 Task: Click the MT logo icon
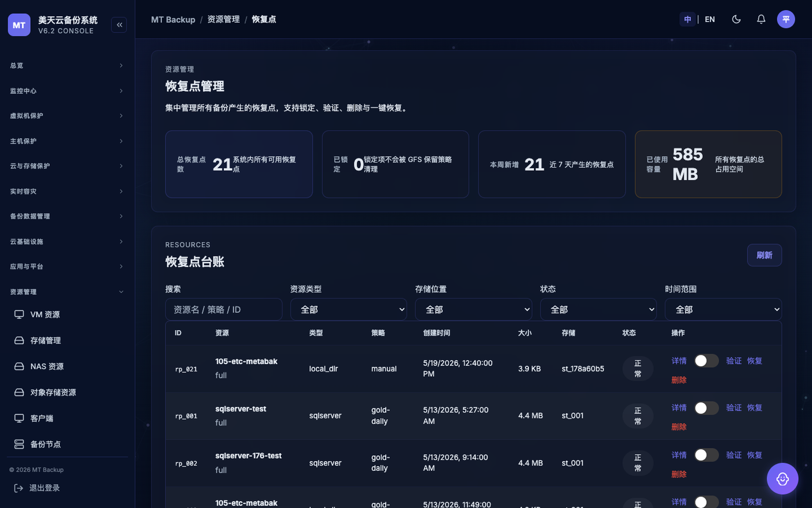(x=19, y=25)
